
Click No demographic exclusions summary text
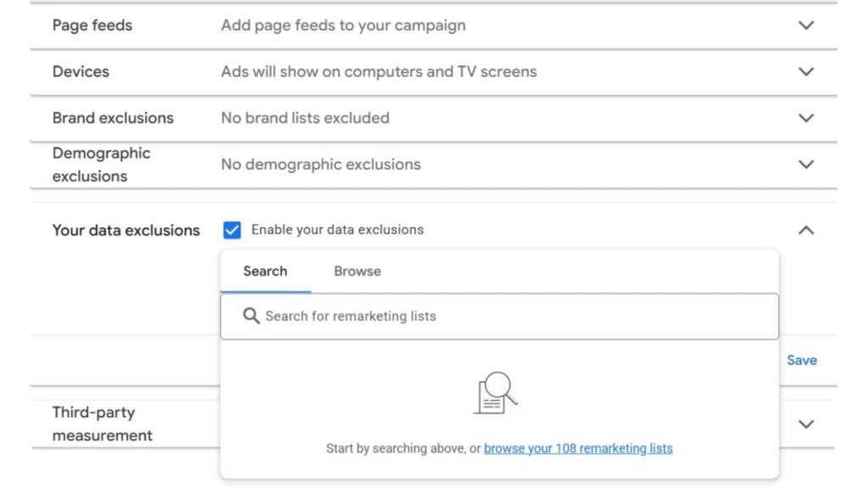319,164
